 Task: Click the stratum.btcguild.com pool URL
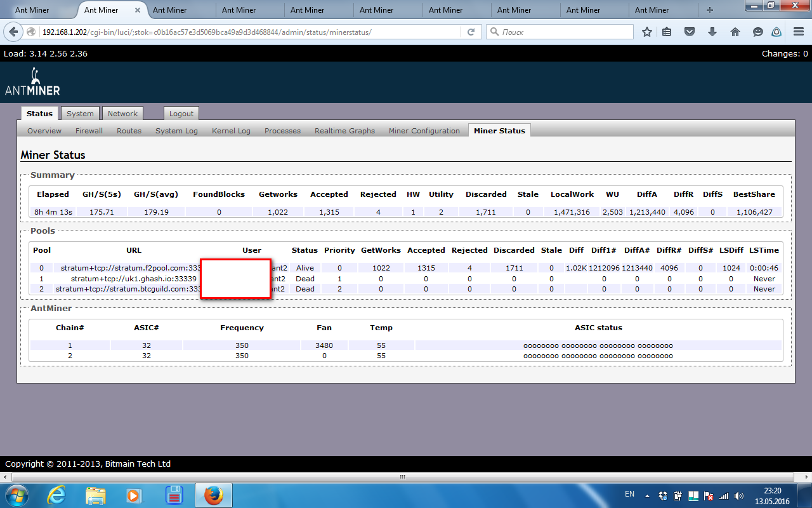[128, 289]
